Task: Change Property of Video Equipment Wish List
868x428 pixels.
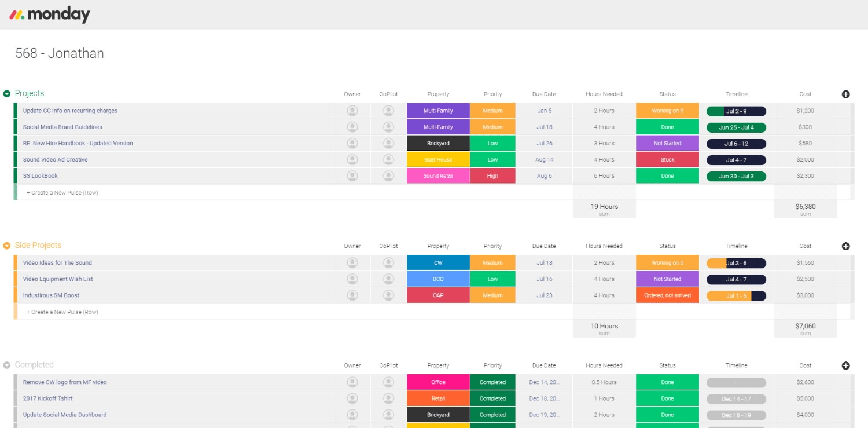Action: point(438,279)
